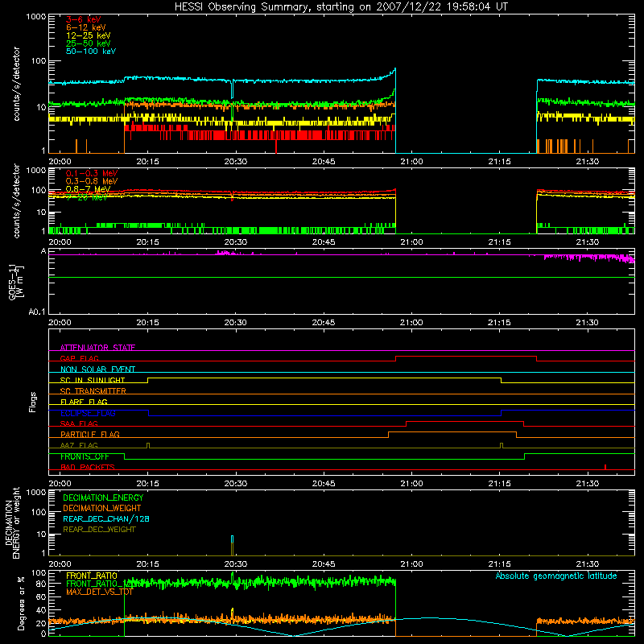Select the yellow 12-25 keV legend label
644x644 pixels.
pos(89,35)
